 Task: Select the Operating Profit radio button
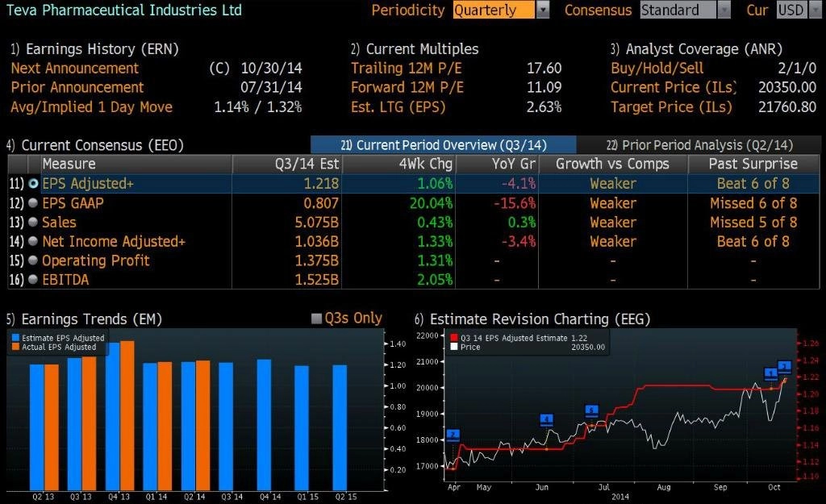click(33, 260)
